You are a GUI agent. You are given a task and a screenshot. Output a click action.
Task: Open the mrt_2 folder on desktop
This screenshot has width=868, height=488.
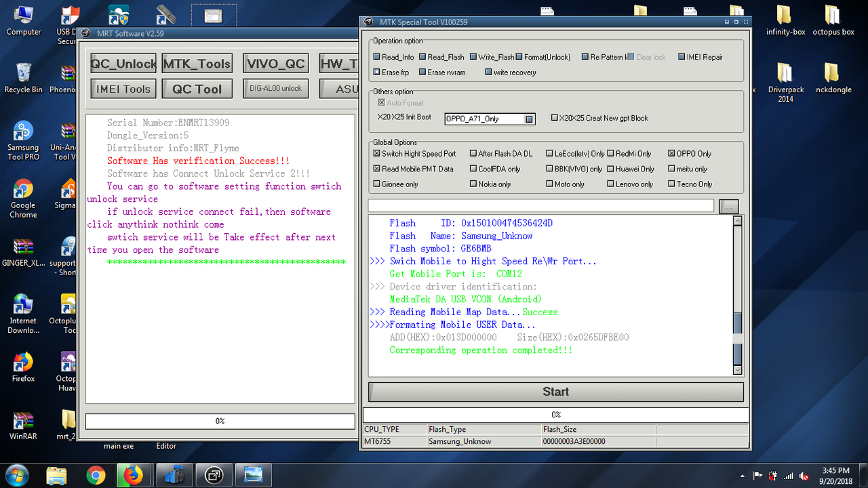tap(68, 426)
